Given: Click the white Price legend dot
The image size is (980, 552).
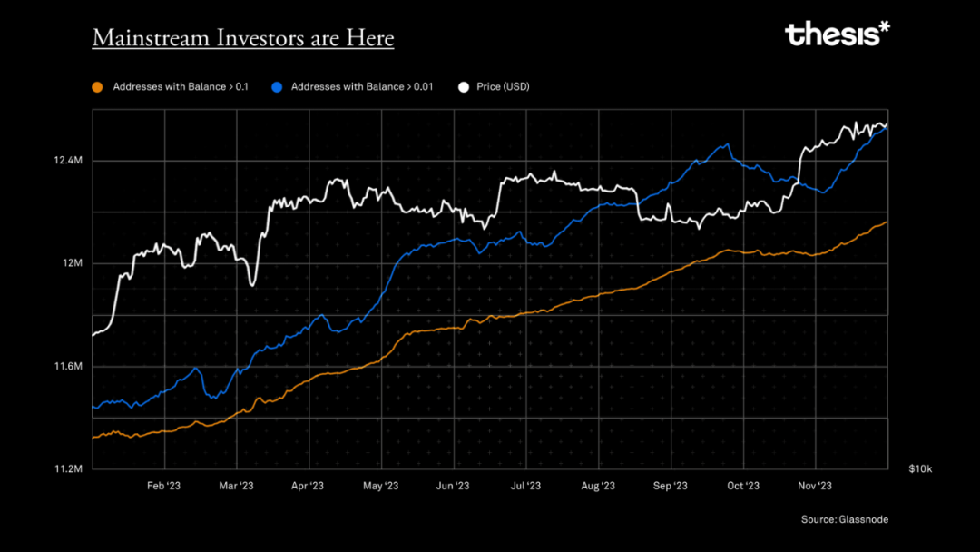Looking at the screenshot, I should click(x=464, y=87).
